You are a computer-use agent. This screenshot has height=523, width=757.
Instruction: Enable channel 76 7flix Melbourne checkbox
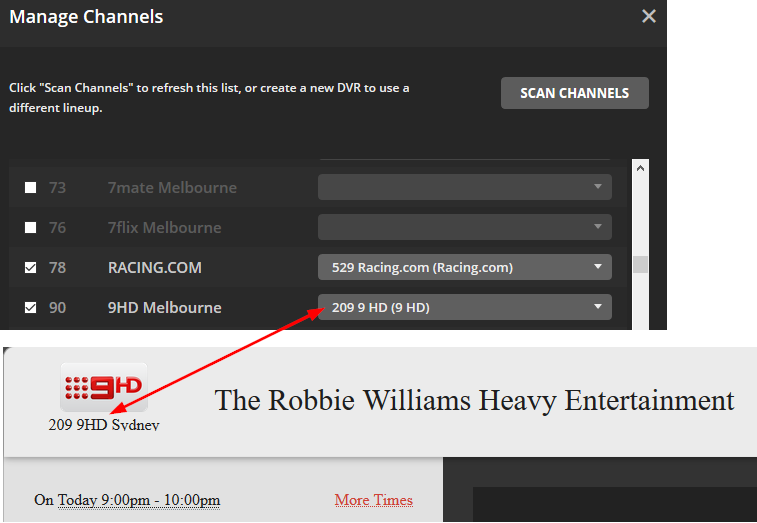pos(30,227)
